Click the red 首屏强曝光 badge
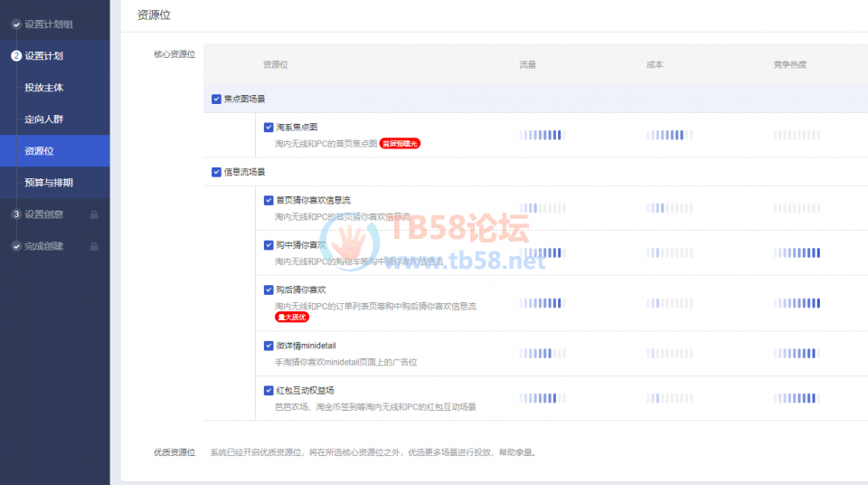This screenshot has width=868, height=485. tap(400, 143)
